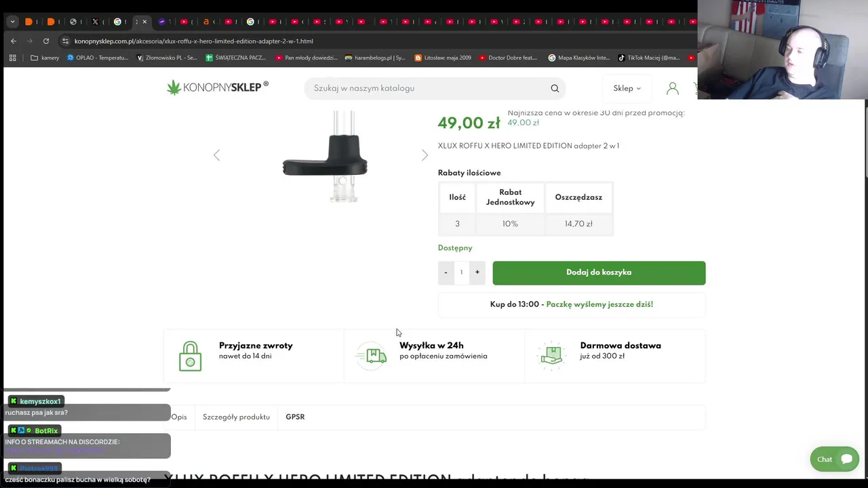The height and width of the screenshot is (488, 868).
Task: Click the product adapter image
Action: tap(325, 157)
